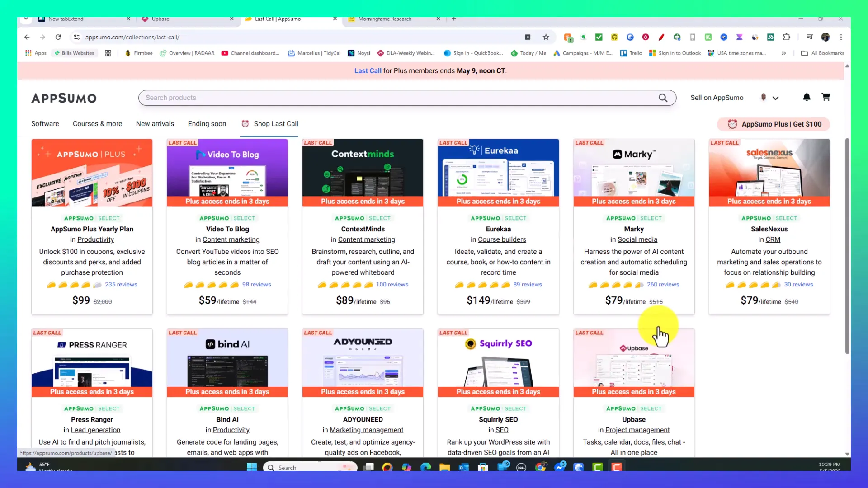Click Project management category link

[x=637, y=430]
